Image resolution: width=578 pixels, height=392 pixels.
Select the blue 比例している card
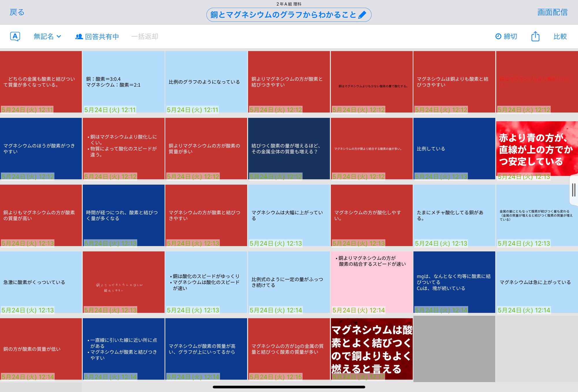454,149
